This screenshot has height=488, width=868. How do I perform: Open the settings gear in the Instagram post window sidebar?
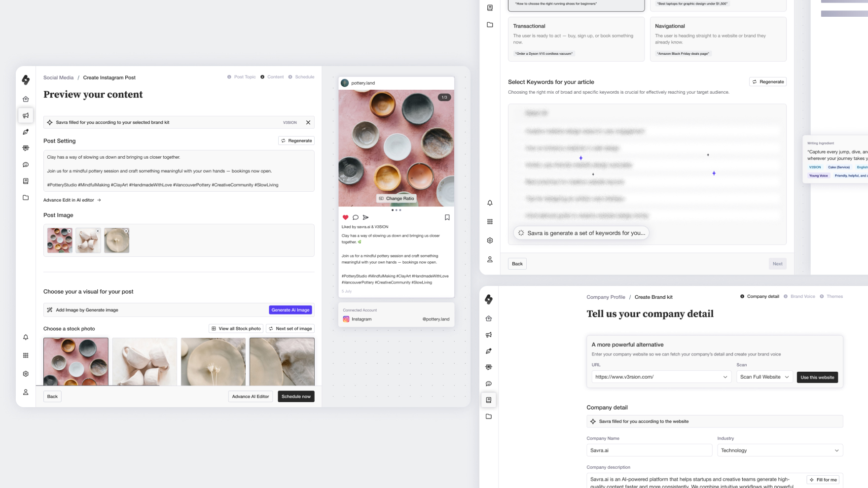(26, 374)
